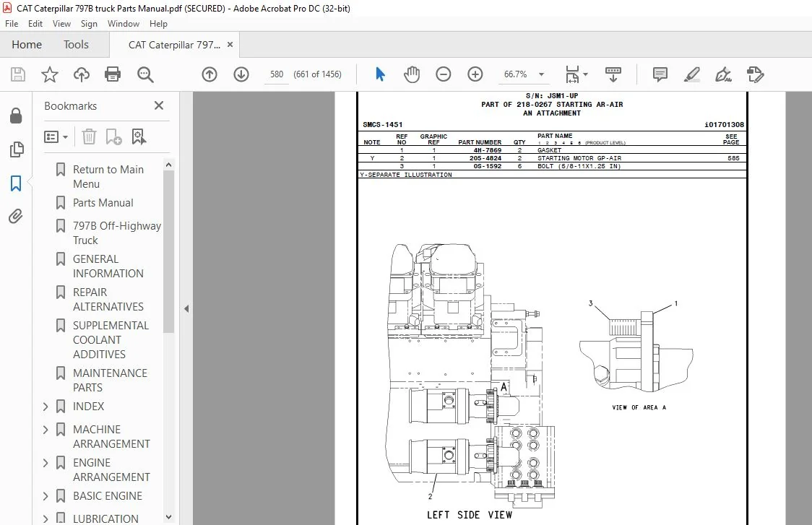Click the find current bookmark icon
The image size is (812, 525).
click(x=139, y=136)
